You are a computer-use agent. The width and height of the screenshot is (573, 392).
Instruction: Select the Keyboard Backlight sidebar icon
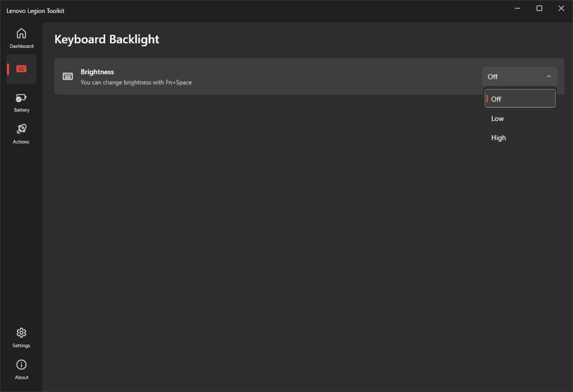tap(21, 69)
